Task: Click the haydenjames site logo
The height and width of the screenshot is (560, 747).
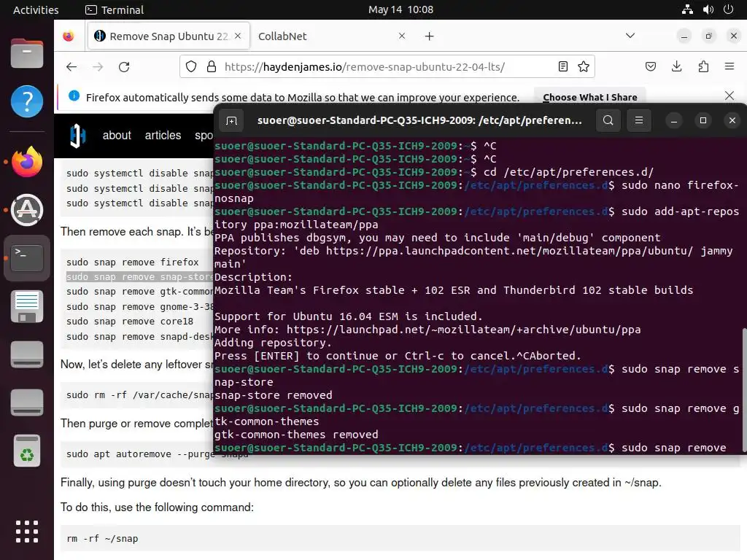Action: [77, 136]
